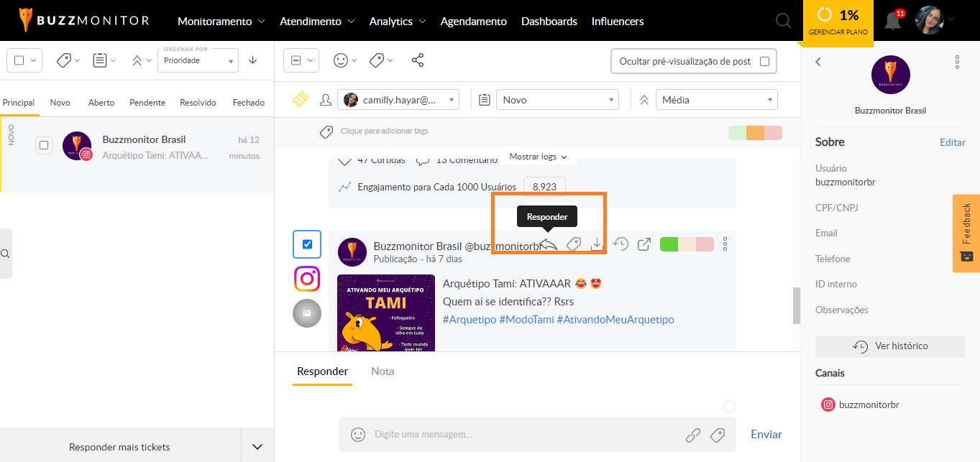The height and width of the screenshot is (462, 980).
Task: Click the Editar link
Action: (x=952, y=142)
